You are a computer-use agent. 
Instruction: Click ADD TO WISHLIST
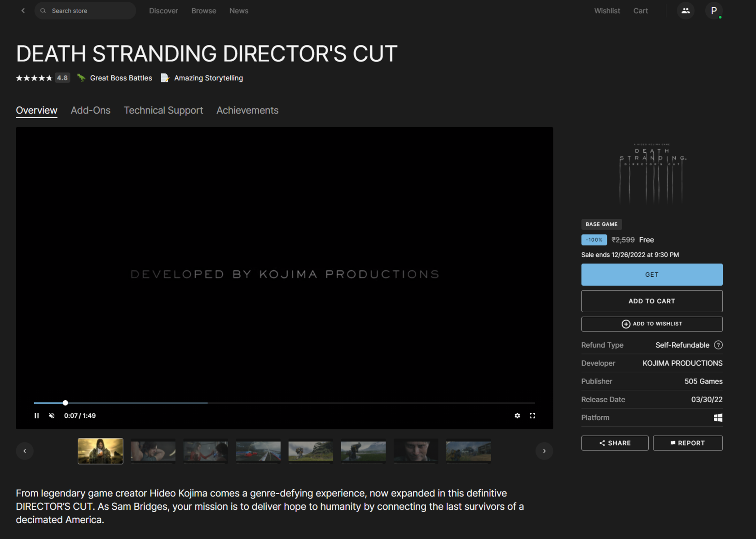pyautogui.click(x=652, y=324)
